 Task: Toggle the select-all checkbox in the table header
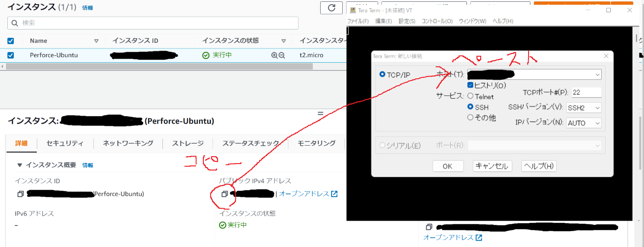coord(11,41)
